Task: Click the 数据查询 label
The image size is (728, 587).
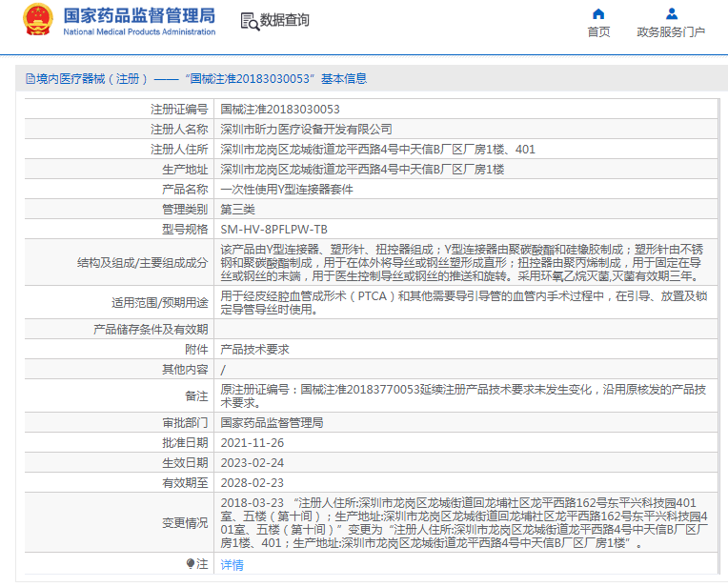Action: [284, 20]
